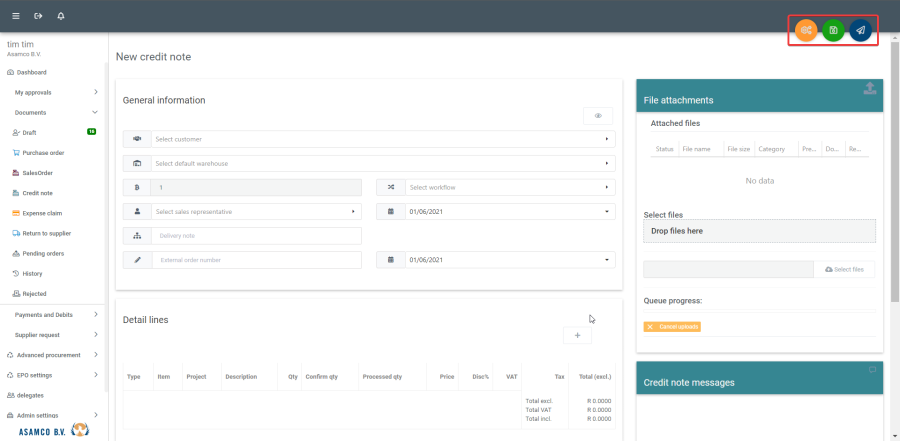Collapse the Documents sidebar section
The height and width of the screenshot is (441, 900).
coord(95,113)
